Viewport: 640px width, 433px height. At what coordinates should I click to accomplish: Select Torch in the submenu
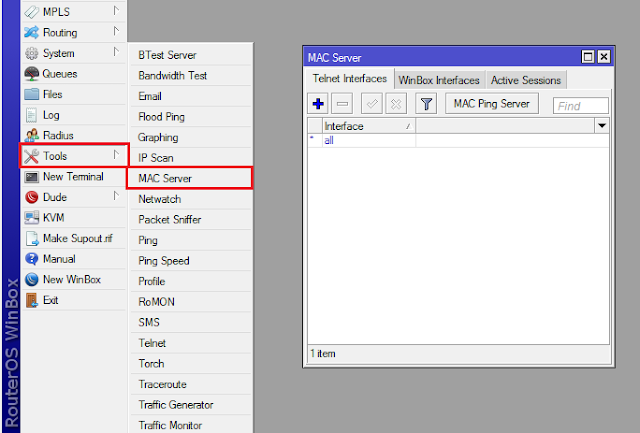point(191,363)
